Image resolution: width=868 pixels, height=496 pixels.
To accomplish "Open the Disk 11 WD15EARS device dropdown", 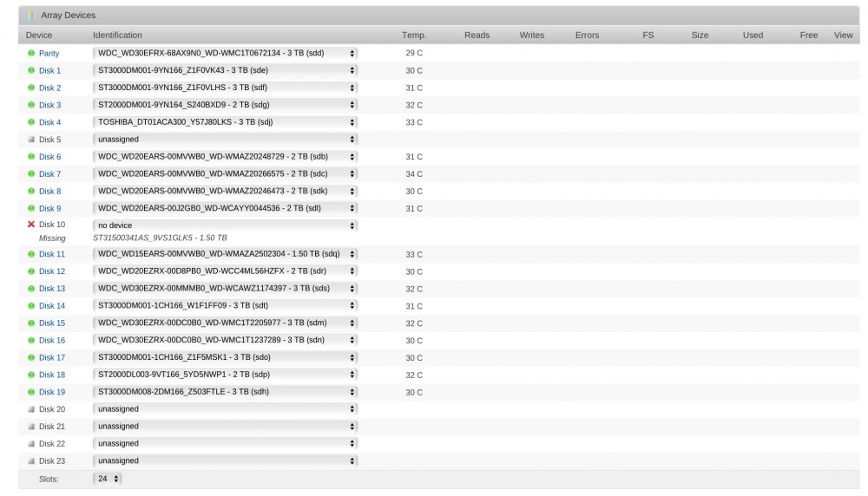I will coord(225,254).
